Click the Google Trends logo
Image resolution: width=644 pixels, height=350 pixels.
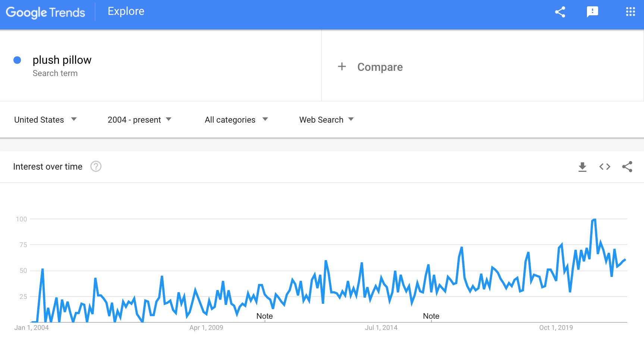pyautogui.click(x=45, y=12)
